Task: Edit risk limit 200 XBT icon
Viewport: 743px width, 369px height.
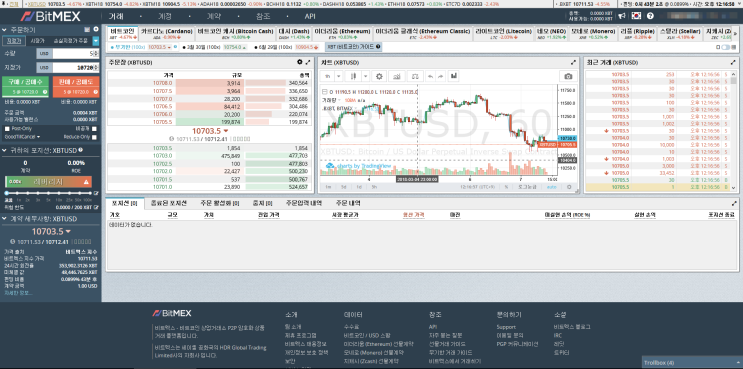Action: pos(96,207)
